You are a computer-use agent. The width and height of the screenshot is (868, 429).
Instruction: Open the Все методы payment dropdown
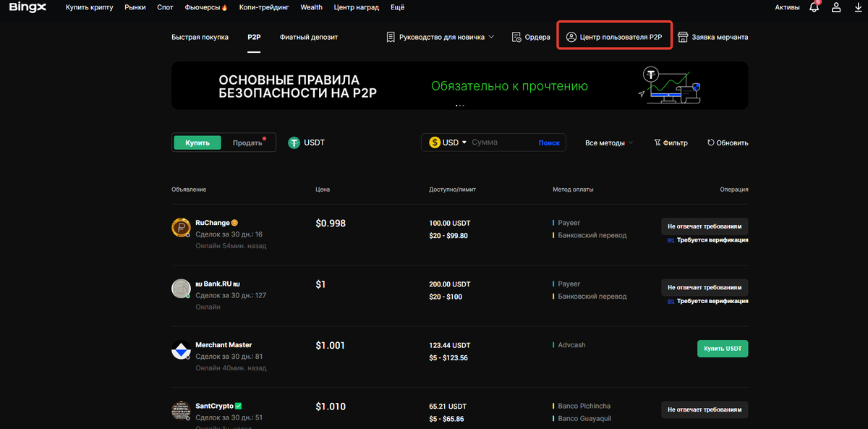coord(608,143)
